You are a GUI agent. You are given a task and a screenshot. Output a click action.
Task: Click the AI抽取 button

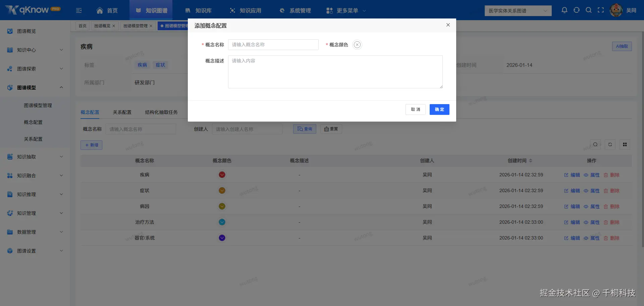coord(622,46)
